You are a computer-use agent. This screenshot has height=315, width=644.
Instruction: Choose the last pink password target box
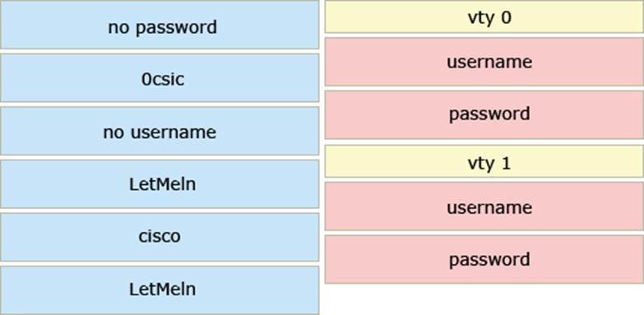pyautogui.click(x=484, y=259)
